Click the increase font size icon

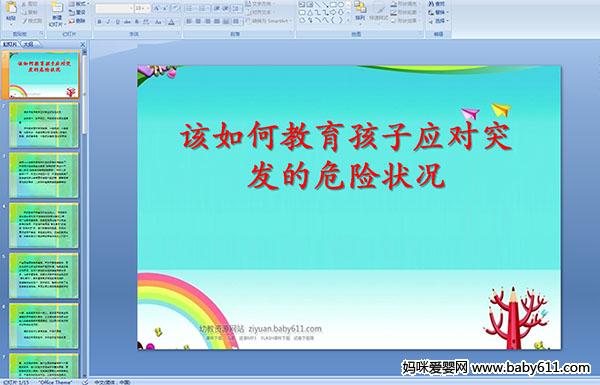pos(157,8)
